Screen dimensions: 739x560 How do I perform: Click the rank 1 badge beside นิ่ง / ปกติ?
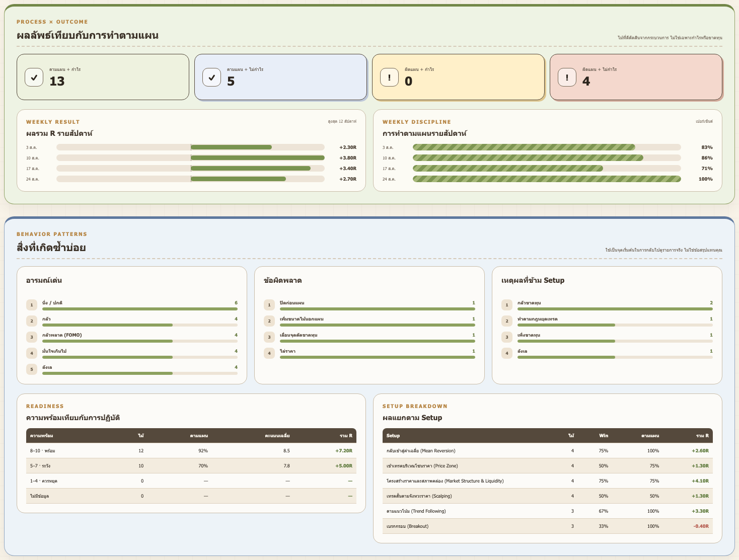32,305
